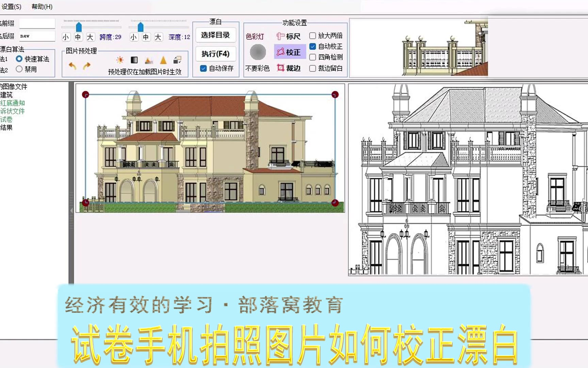
Task: Set 深度 to 中
Action: pyautogui.click(x=146, y=37)
